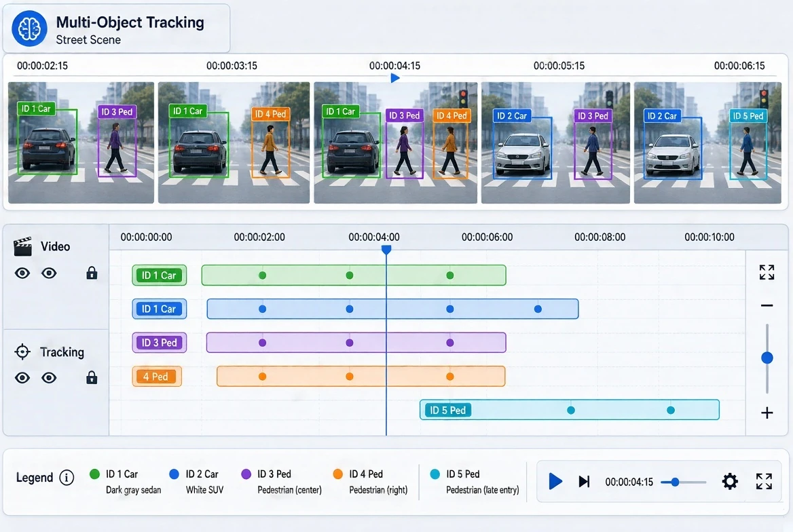Click first keyframe on green ID 1 Car track
Image resolution: width=793 pixels, height=532 pixels.
263,275
